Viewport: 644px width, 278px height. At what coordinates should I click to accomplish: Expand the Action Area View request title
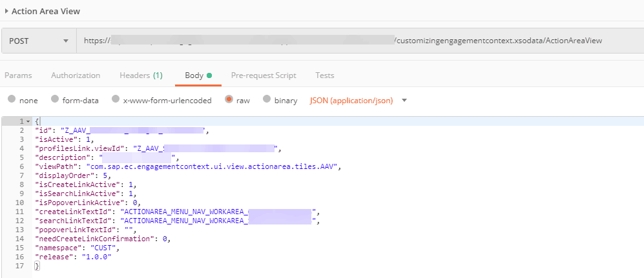6,11
